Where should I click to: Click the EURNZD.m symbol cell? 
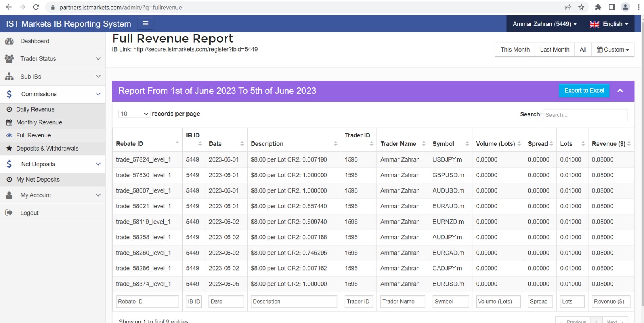448,222
